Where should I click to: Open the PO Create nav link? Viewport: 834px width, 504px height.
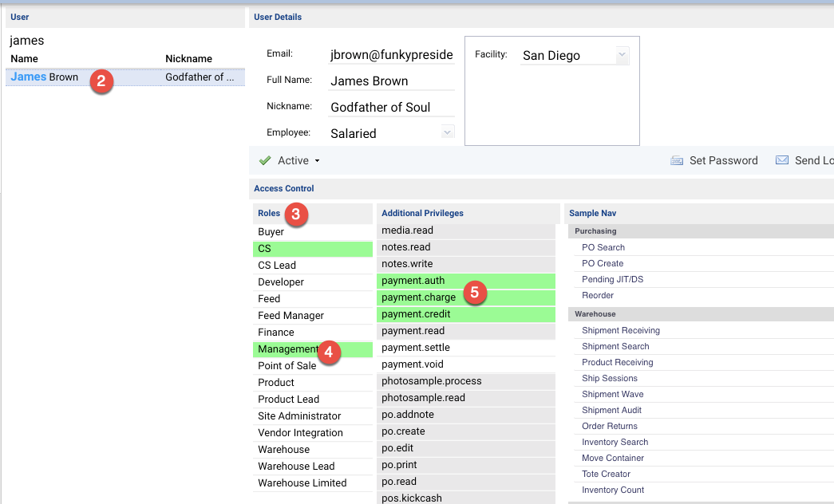(x=603, y=263)
